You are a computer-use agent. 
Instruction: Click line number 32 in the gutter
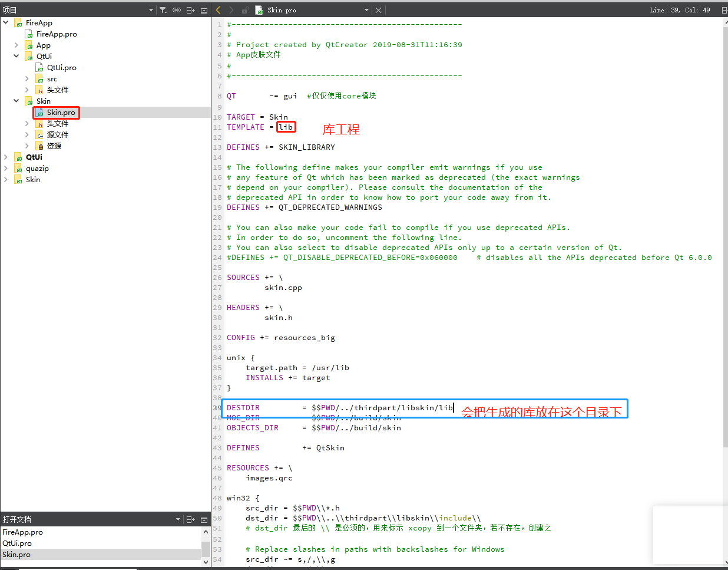[217, 338]
